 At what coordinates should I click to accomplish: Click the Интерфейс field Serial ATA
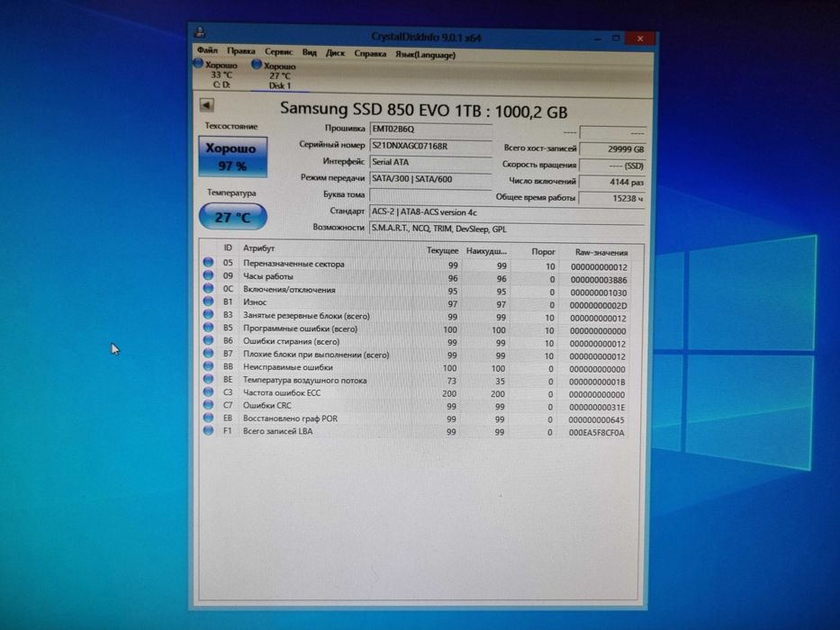tap(430, 162)
